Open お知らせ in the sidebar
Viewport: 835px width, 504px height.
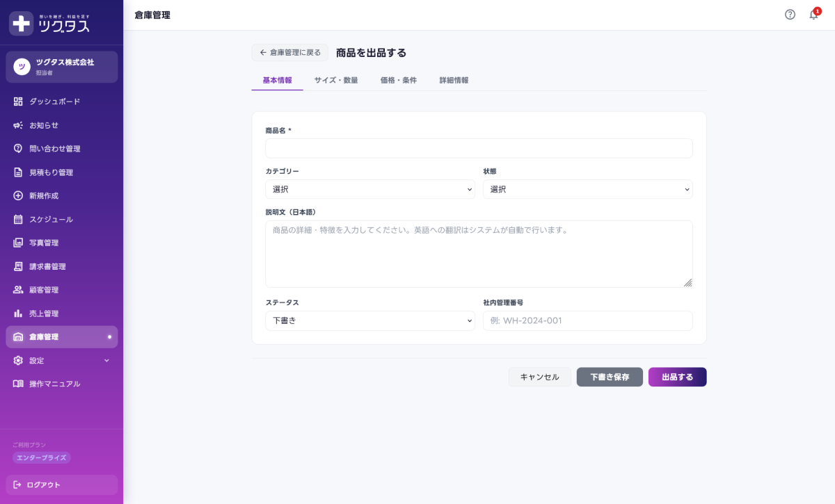62,125
